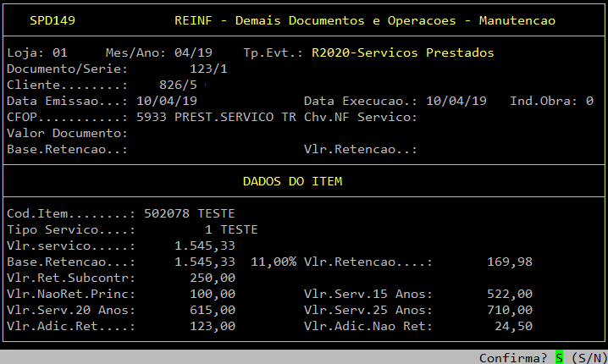Image resolution: width=608 pixels, height=364 pixels.
Task: Click the Cliente code 826/5
Action: 179,85
